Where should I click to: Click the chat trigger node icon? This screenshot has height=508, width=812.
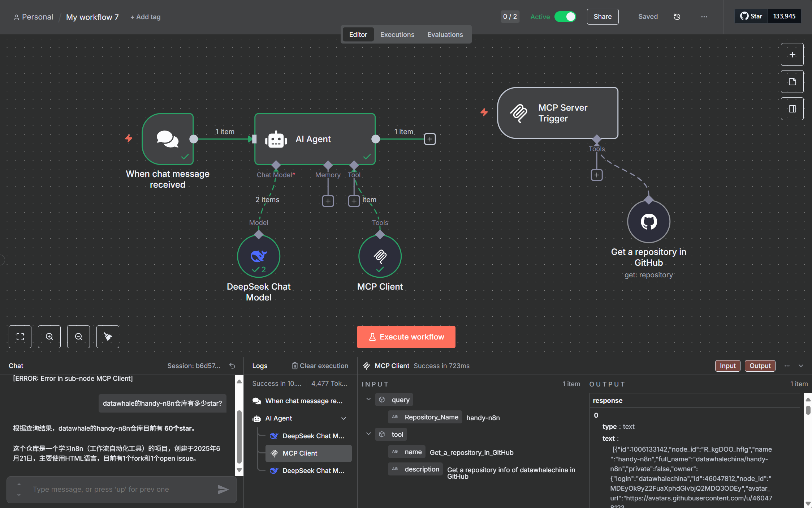[168, 139]
